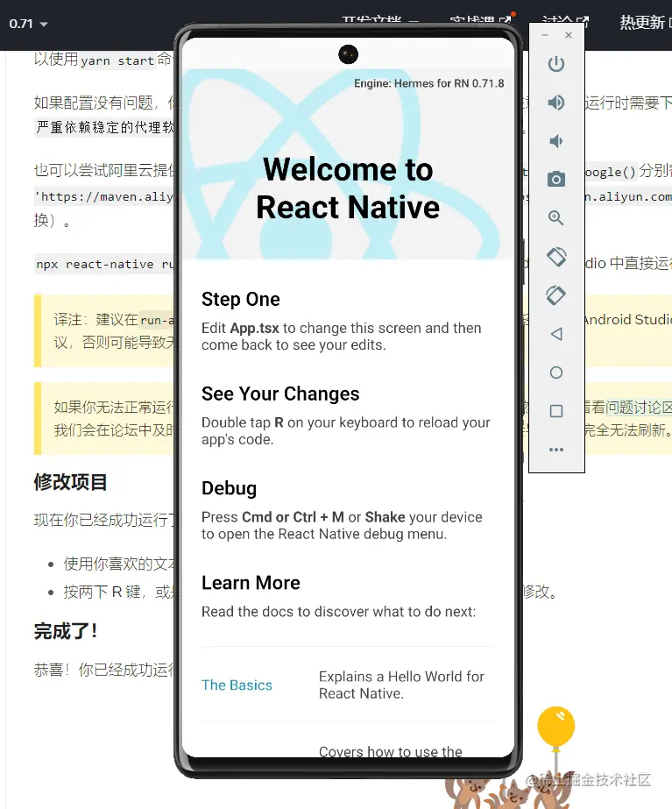Open the 热更新 link in the navbar
Viewport: 672px width, 809px height.
click(x=645, y=22)
